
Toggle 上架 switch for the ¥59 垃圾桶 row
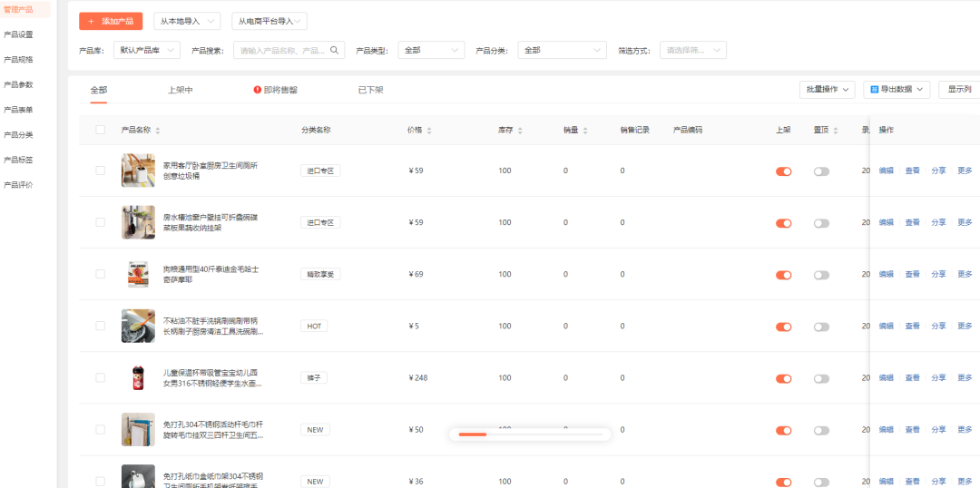point(784,171)
